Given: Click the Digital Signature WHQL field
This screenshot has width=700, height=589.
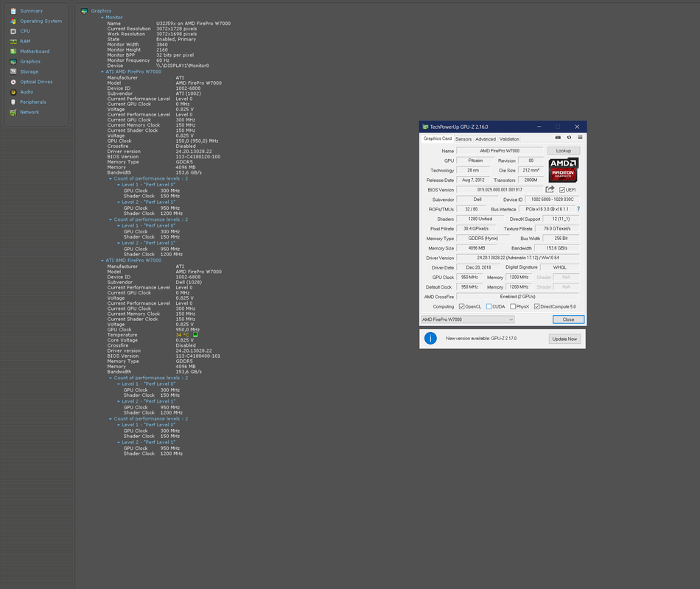Looking at the screenshot, I should click(560, 267).
